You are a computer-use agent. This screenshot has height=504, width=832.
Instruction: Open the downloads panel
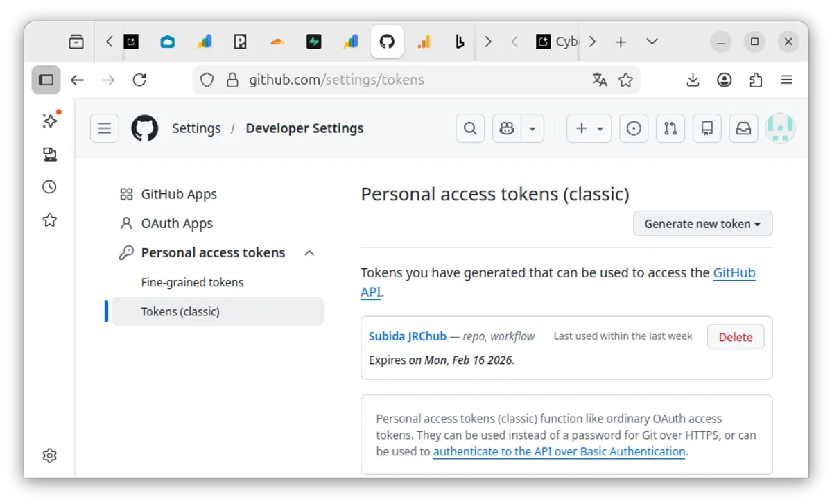point(693,80)
